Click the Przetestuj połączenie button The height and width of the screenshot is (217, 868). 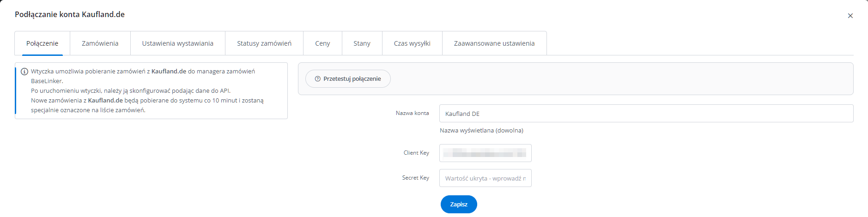[x=348, y=79]
